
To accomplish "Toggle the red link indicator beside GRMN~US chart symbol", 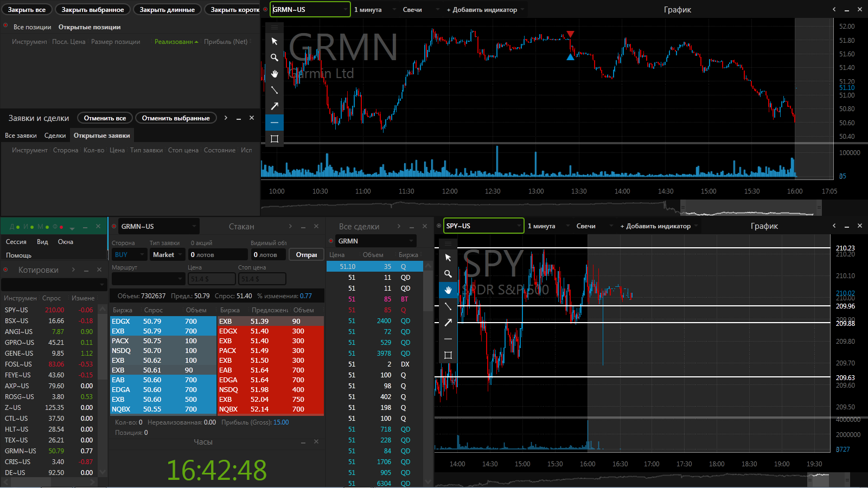I will (x=265, y=9).
